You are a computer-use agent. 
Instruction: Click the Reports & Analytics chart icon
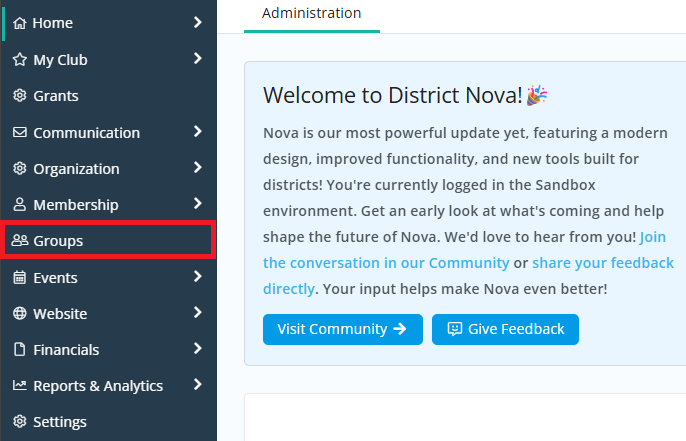coord(19,385)
